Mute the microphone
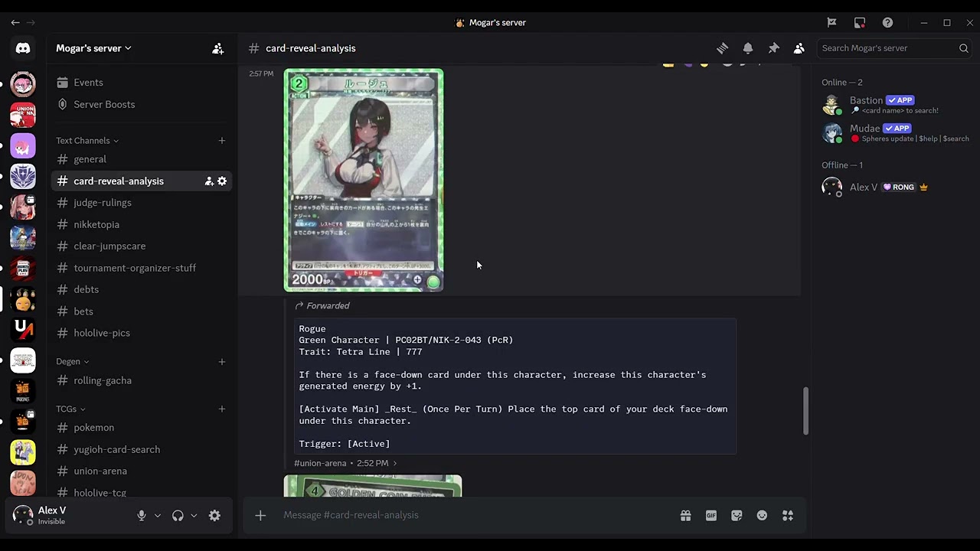The height and width of the screenshot is (551, 980). pyautogui.click(x=142, y=516)
